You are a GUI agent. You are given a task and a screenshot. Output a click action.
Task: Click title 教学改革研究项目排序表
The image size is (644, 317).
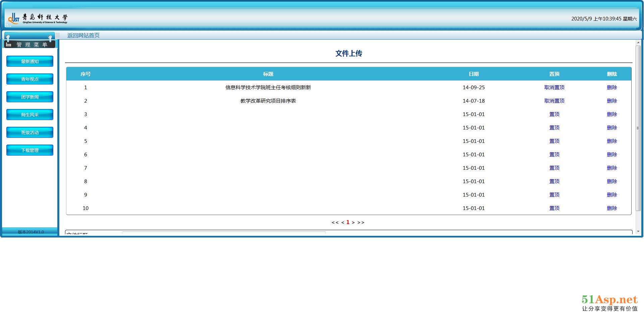click(x=268, y=101)
